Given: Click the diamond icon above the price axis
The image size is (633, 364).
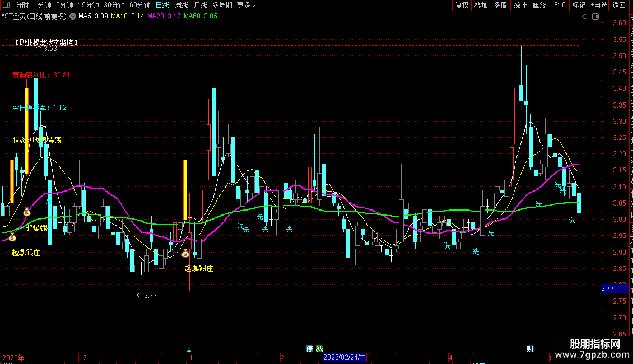Looking at the screenshot, I should tap(585, 17).
